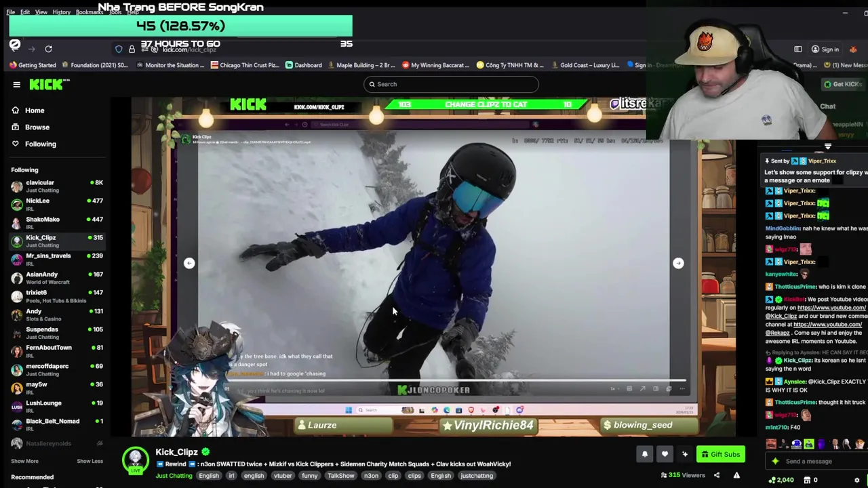This screenshot has width=868, height=488.
Task: Click the Get KICKs button
Action: [x=842, y=84]
